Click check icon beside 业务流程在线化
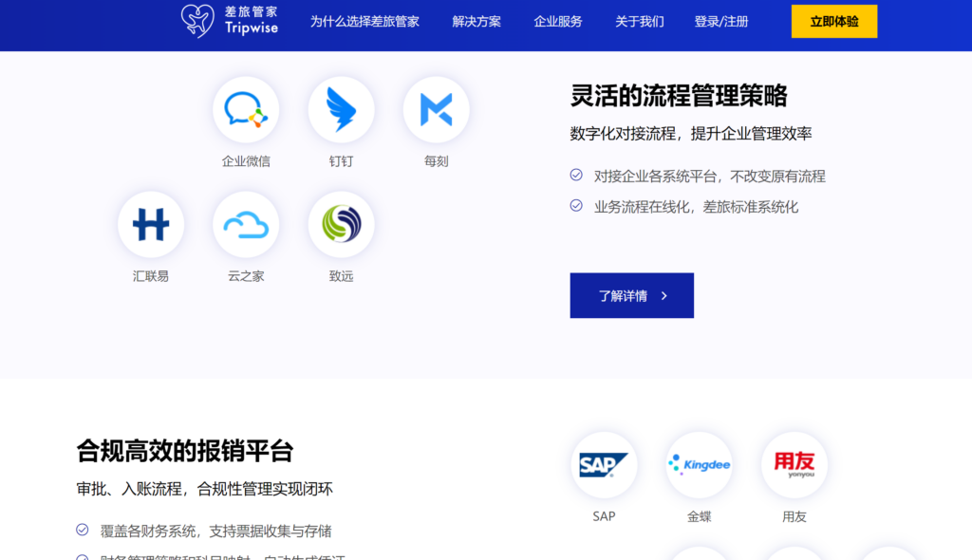Image resolution: width=972 pixels, height=560 pixels. click(576, 205)
